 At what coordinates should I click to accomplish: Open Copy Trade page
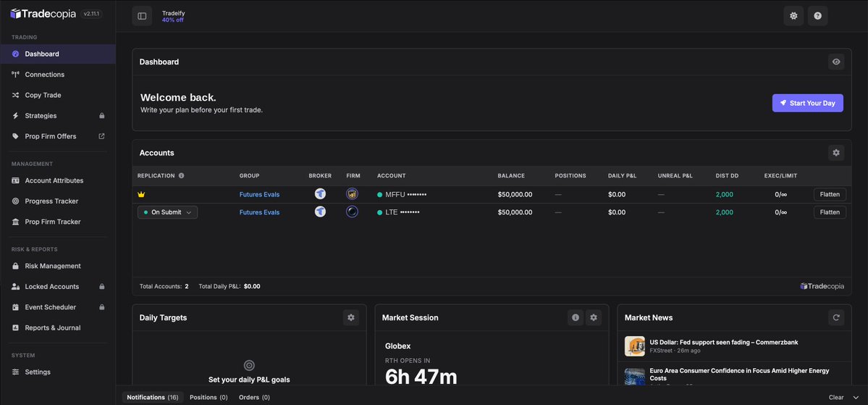click(58, 96)
